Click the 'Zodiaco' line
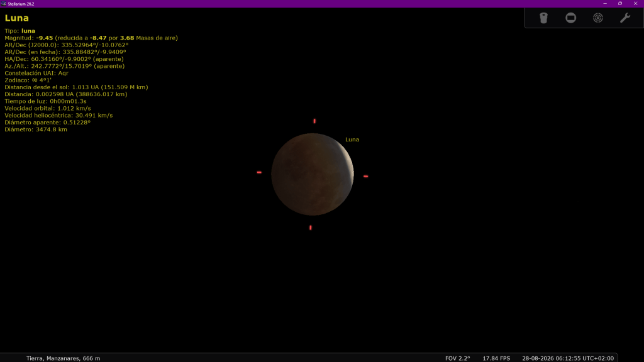The width and height of the screenshot is (644, 362). tap(28, 80)
